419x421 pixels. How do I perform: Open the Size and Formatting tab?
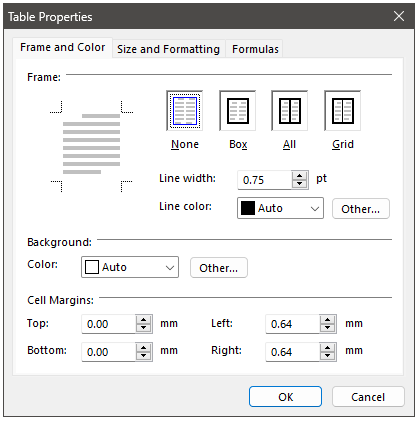coord(169,49)
